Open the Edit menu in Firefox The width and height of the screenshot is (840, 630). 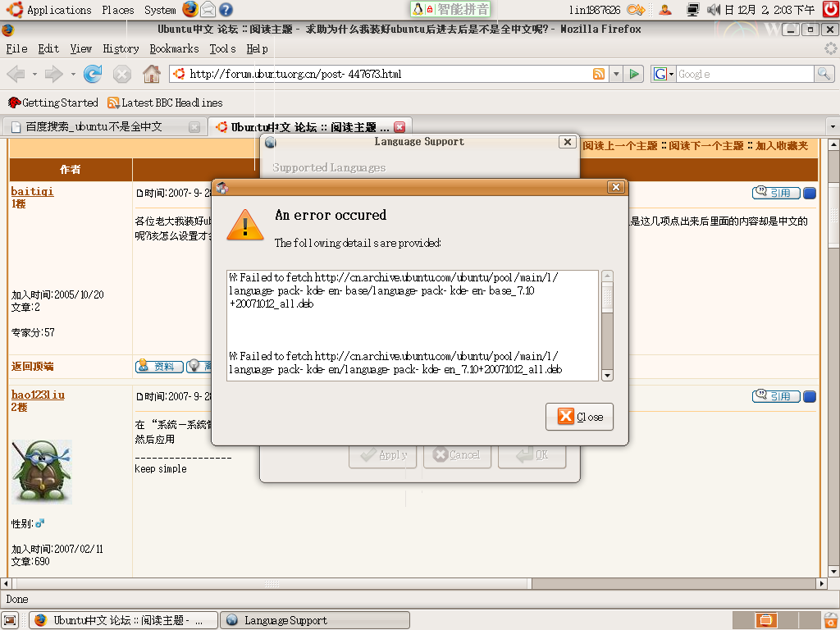click(48, 48)
